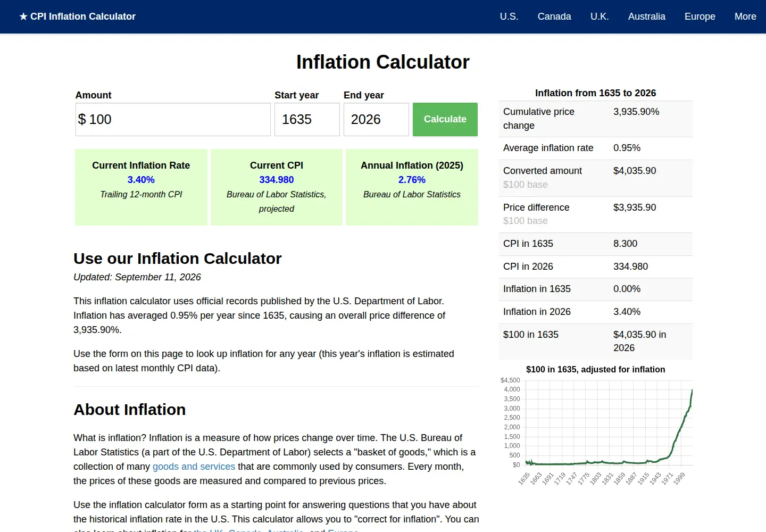
Task: Click the 'Inflation from 1635 to 2026' table heading
Action: click(x=596, y=93)
